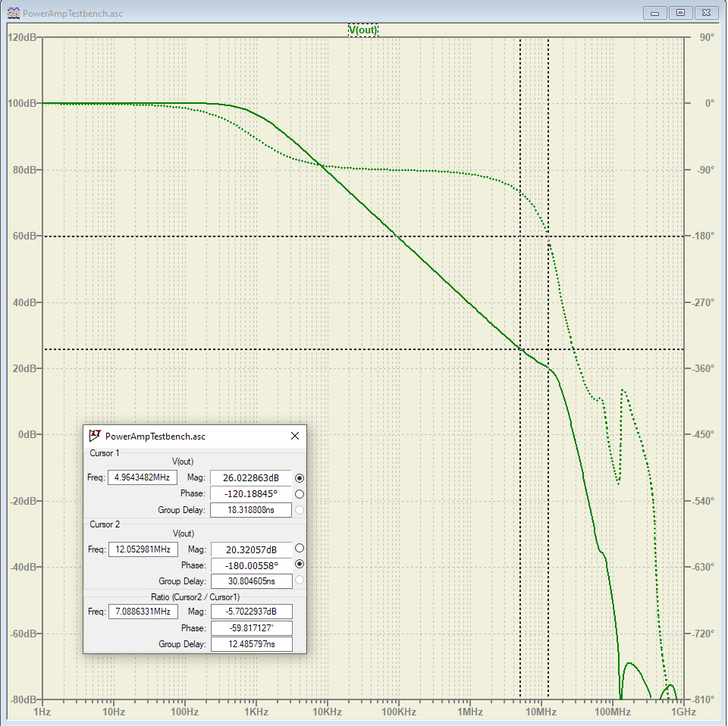This screenshot has width=728, height=726.
Task: Select Cursor 2 Group Delay radio button
Action: (x=300, y=580)
